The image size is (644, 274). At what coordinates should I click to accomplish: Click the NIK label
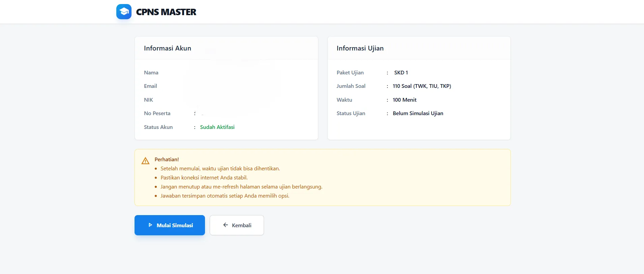148,100
